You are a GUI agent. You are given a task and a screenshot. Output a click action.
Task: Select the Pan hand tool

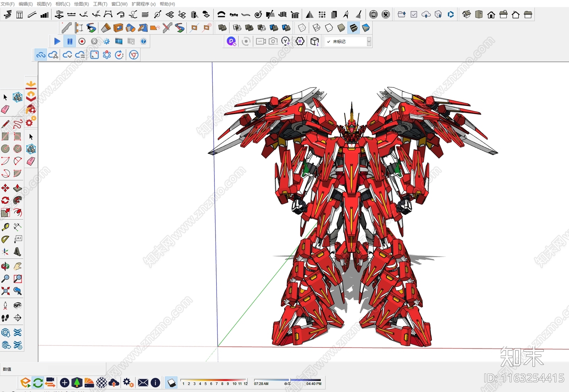point(17,266)
